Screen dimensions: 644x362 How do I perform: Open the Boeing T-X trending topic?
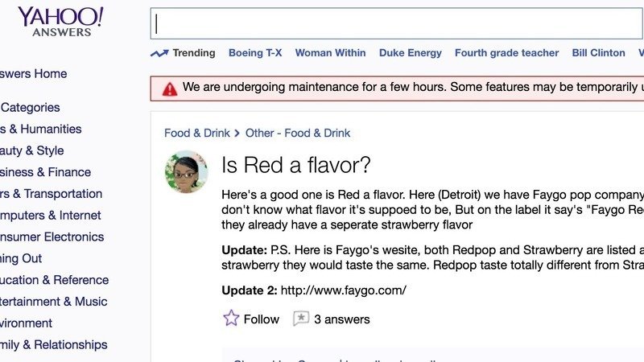pyautogui.click(x=255, y=53)
